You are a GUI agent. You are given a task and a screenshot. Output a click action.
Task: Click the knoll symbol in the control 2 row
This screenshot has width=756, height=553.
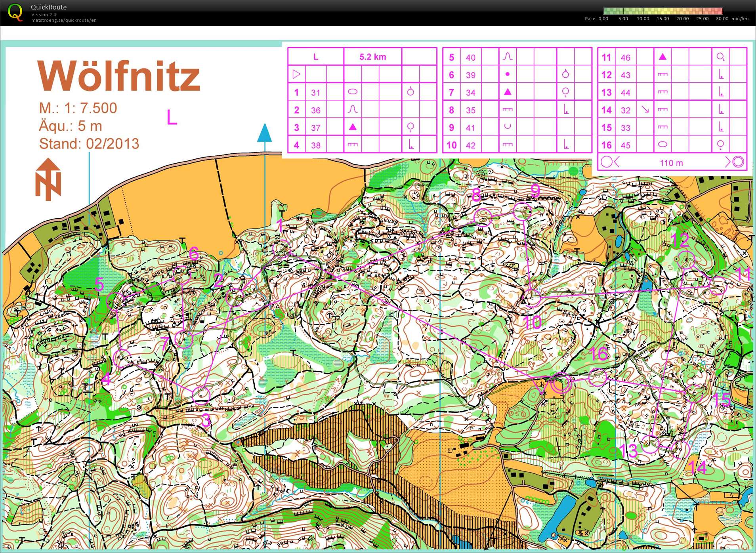pyautogui.click(x=352, y=109)
